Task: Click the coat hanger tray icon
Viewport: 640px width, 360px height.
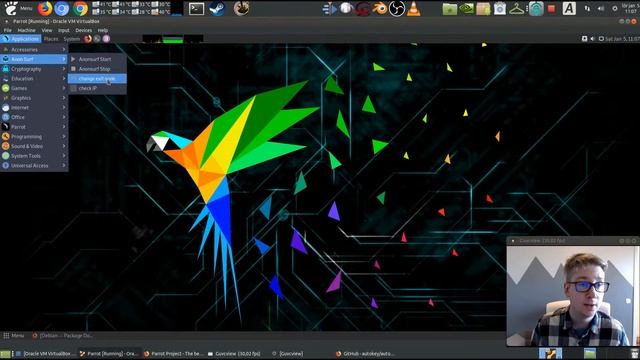Action: pyautogui.click(x=517, y=9)
